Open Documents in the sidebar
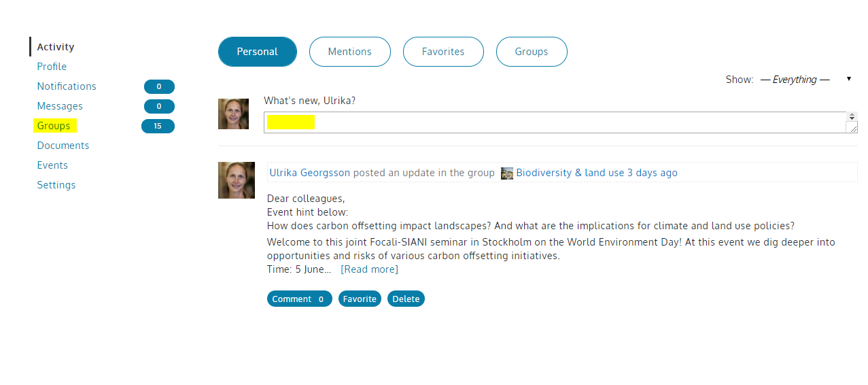This screenshot has width=868, height=385. pyautogui.click(x=63, y=146)
